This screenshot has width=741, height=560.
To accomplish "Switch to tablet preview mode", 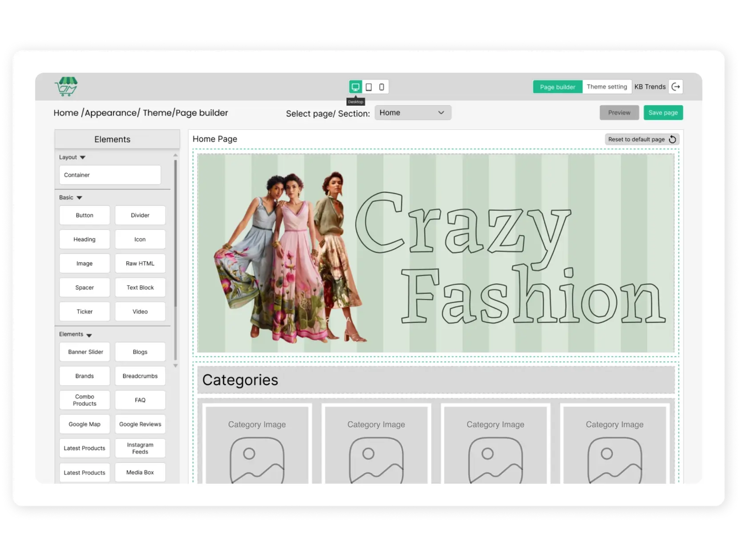I will coord(368,87).
